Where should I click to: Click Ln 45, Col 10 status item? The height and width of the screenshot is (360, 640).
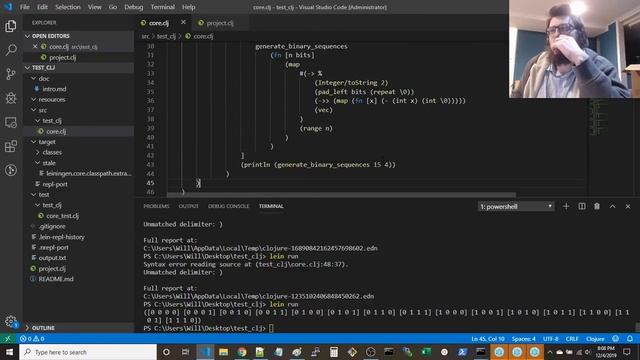(488, 339)
